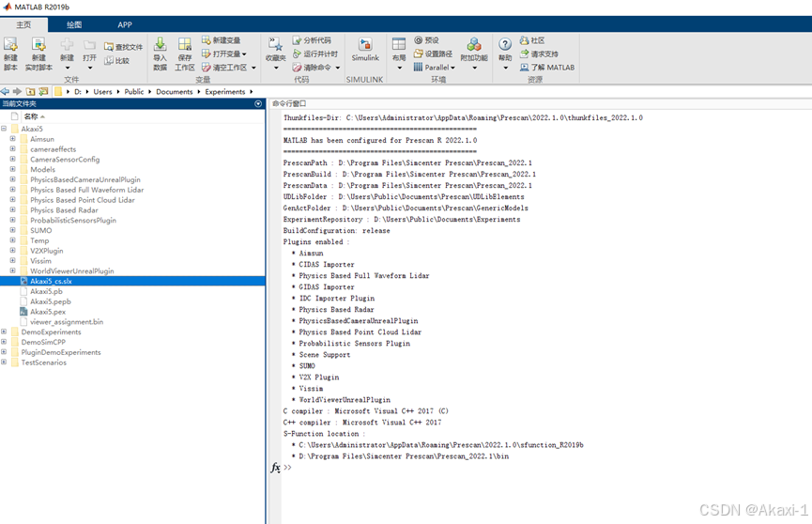Click Users in the address path

(x=102, y=92)
